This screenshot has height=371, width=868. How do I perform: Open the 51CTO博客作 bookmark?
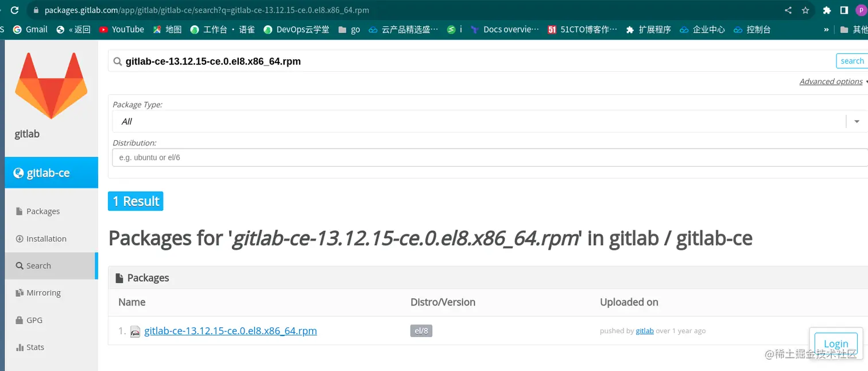[582, 29]
